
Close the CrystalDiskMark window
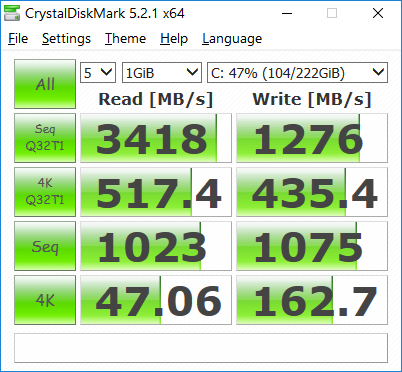[378, 13]
